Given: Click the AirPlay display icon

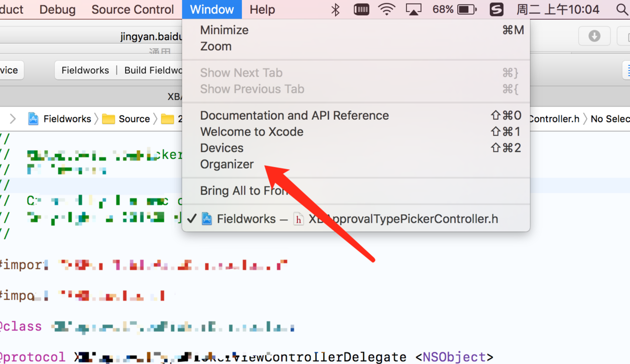Looking at the screenshot, I should click(414, 9).
